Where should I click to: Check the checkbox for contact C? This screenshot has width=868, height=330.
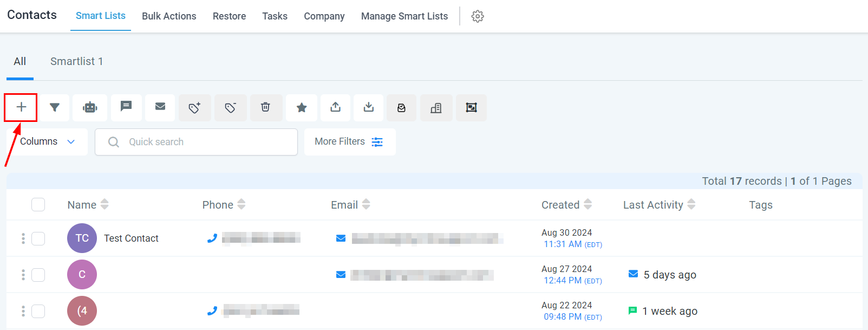point(38,275)
